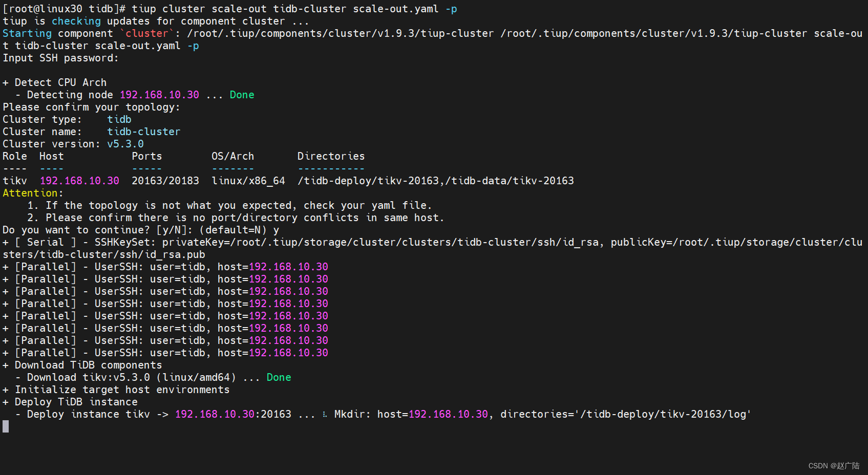Viewport: 868px width, 475px height.
Task: Click the 'Please confirm your topology:' line
Action: [91, 107]
